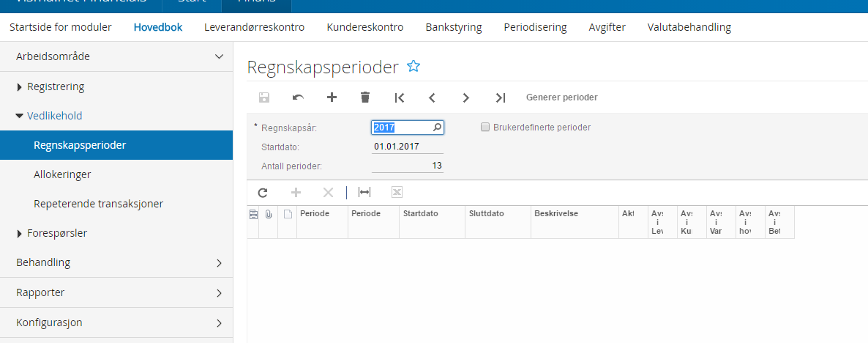Click the Antall perioder field

(x=408, y=166)
